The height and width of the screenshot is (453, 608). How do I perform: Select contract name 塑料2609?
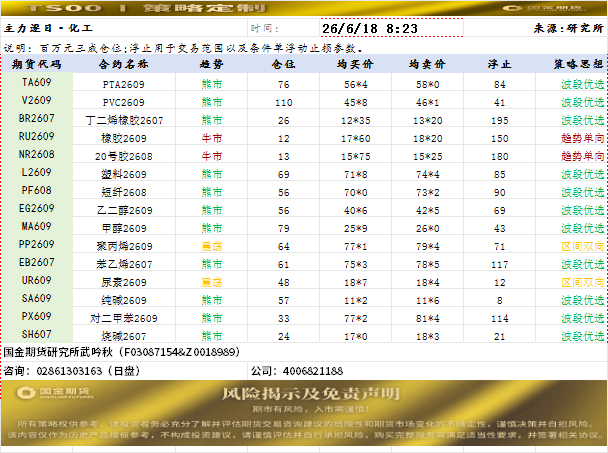[124, 174]
